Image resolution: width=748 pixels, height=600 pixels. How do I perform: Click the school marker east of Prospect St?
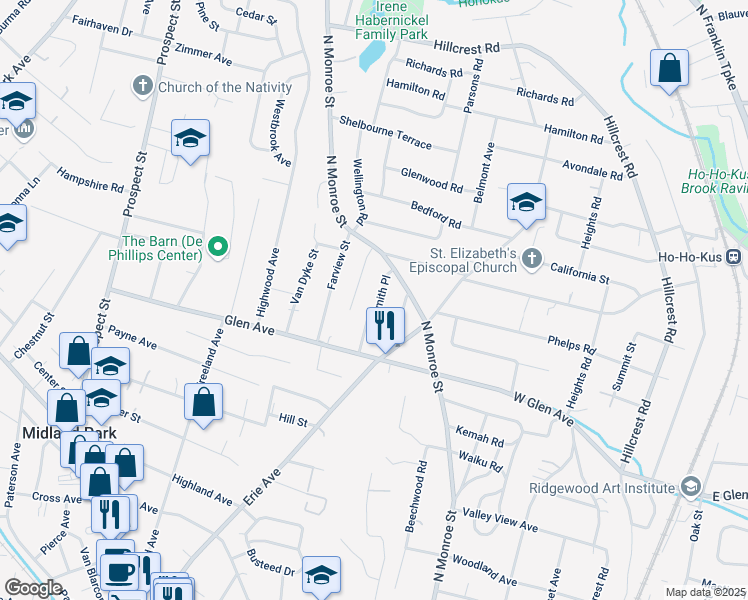[190, 139]
